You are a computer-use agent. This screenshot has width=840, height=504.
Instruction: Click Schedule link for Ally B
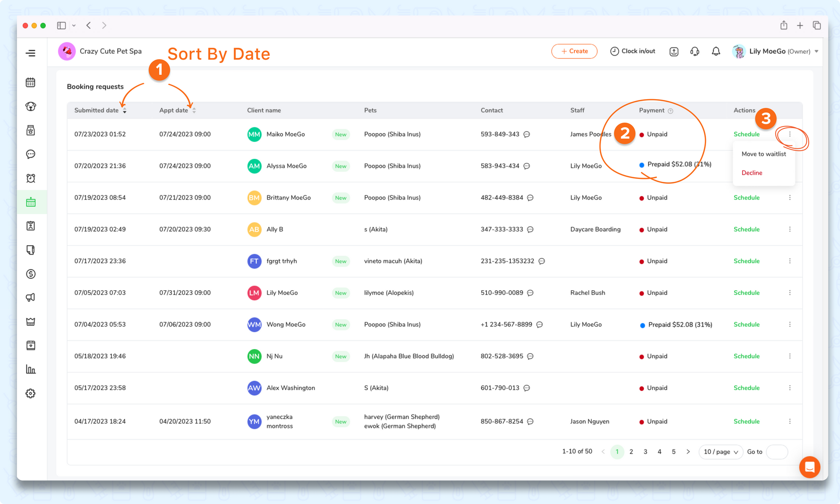pos(746,229)
